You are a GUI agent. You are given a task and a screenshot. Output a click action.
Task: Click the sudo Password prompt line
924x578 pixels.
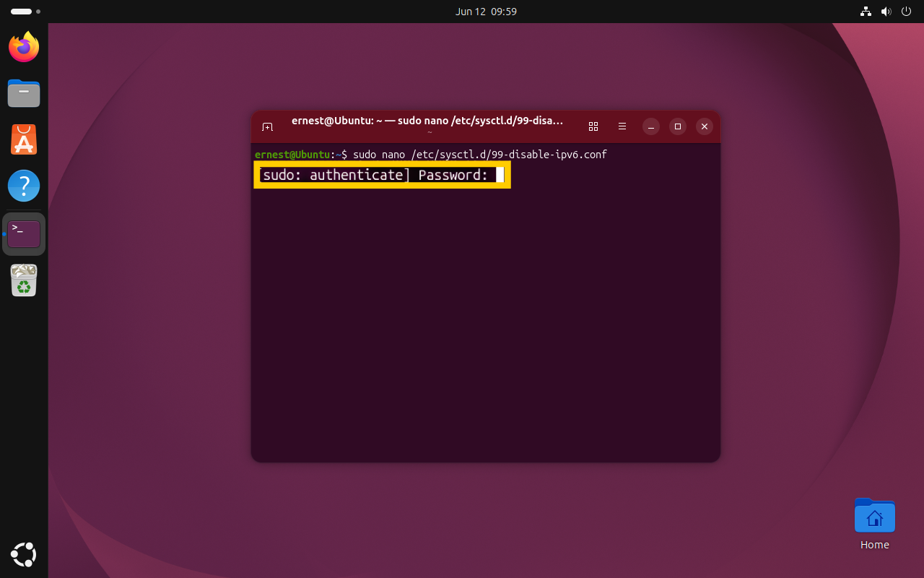click(x=382, y=175)
